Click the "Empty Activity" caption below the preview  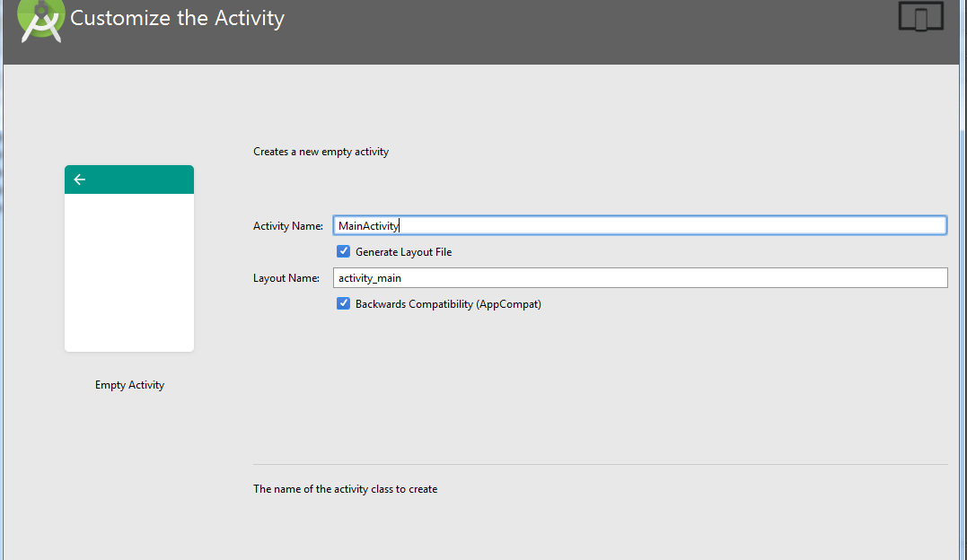129,385
